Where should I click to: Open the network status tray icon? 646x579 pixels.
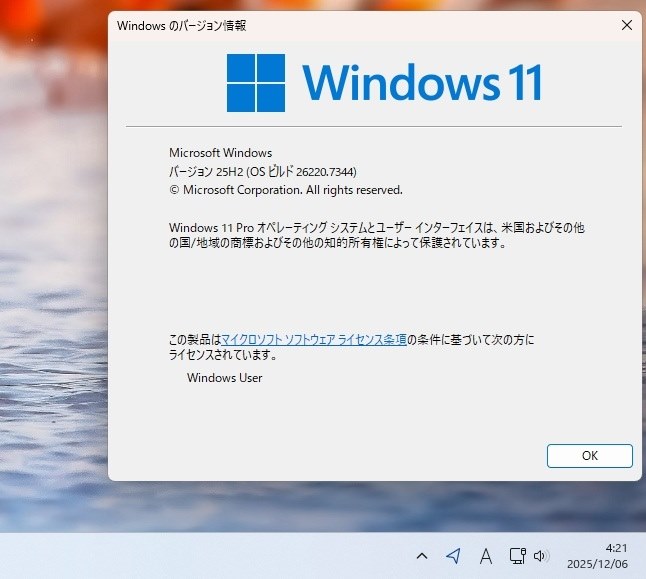click(517, 556)
